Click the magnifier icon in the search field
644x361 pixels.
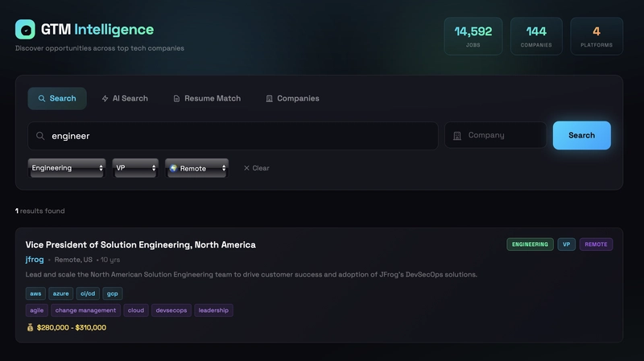[x=40, y=136]
